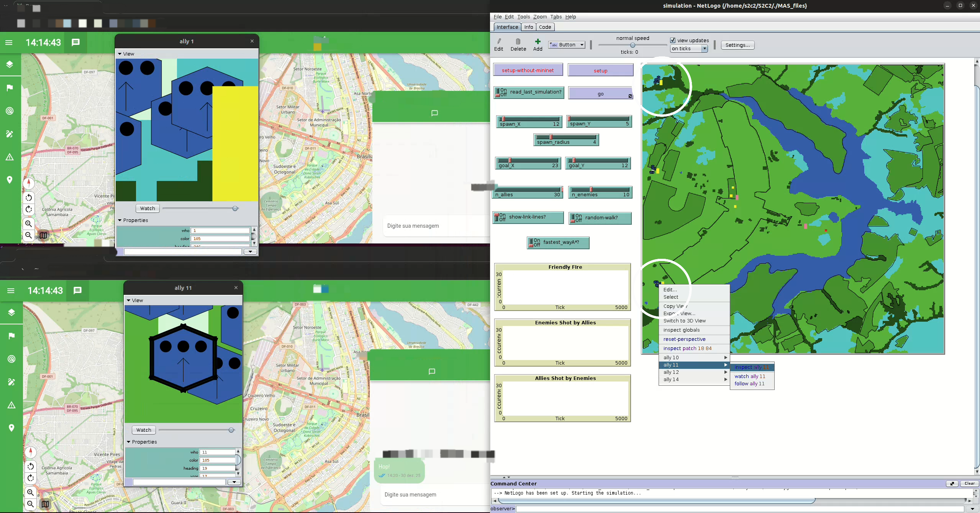Image resolution: width=980 pixels, height=513 pixels.
Task: Switch to the Code tab
Action: click(544, 27)
